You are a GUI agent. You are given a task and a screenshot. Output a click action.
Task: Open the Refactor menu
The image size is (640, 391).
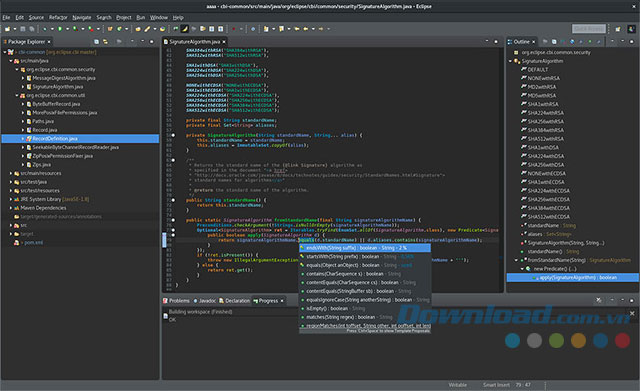point(58,18)
